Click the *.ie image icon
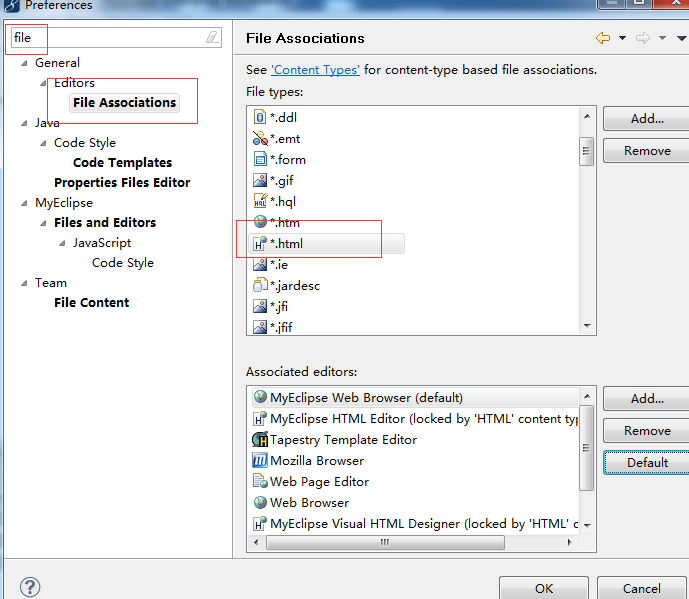Screen dimensions: 689x599 260,264
